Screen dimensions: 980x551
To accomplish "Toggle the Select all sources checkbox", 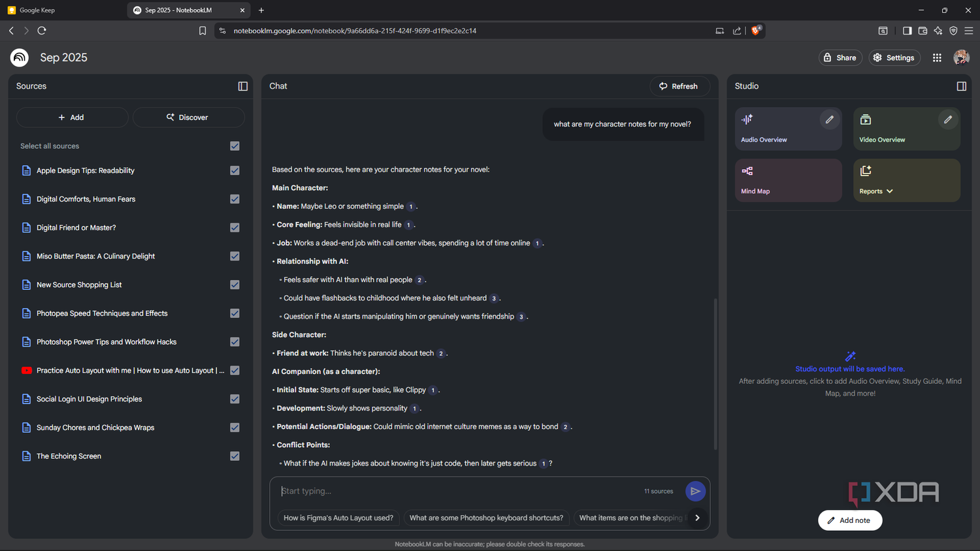I will pyautogui.click(x=235, y=146).
